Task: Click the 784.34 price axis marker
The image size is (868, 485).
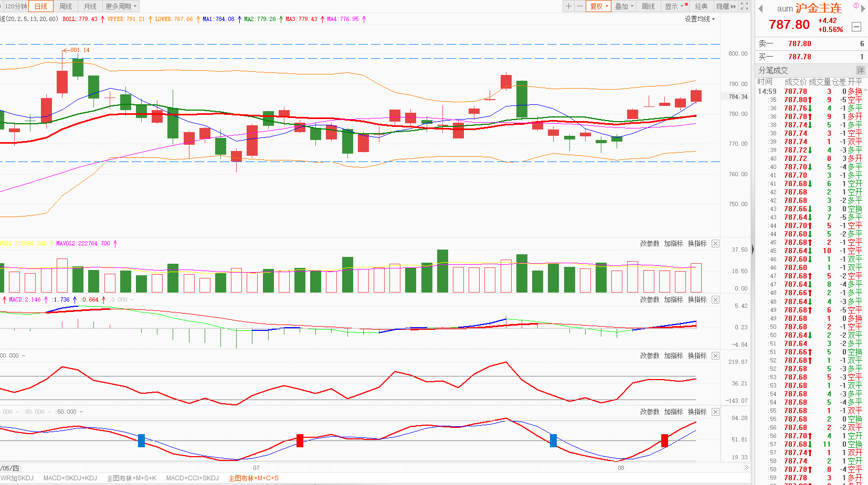Action: (x=738, y=96)
